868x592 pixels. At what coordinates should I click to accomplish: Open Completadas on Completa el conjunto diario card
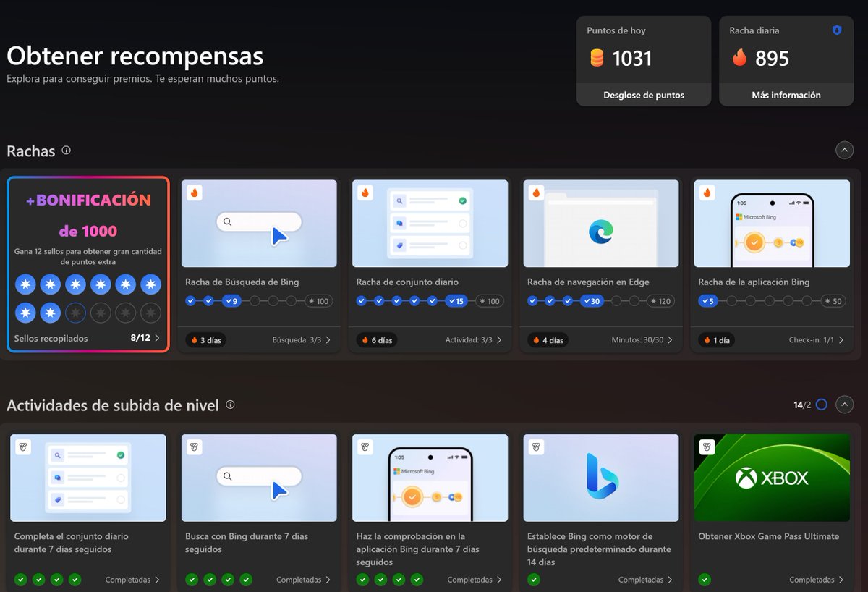(132, 580)
